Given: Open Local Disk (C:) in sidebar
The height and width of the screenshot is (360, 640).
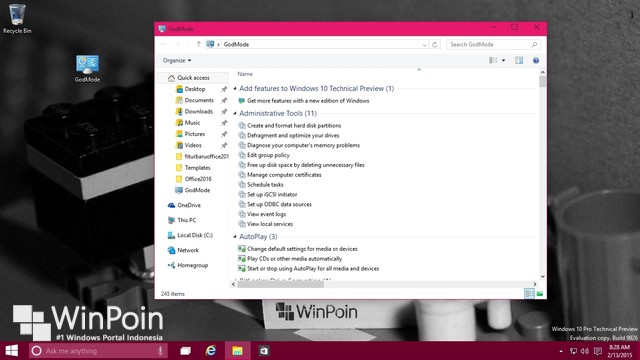Looking at the screenshot, I should (195, 235).
